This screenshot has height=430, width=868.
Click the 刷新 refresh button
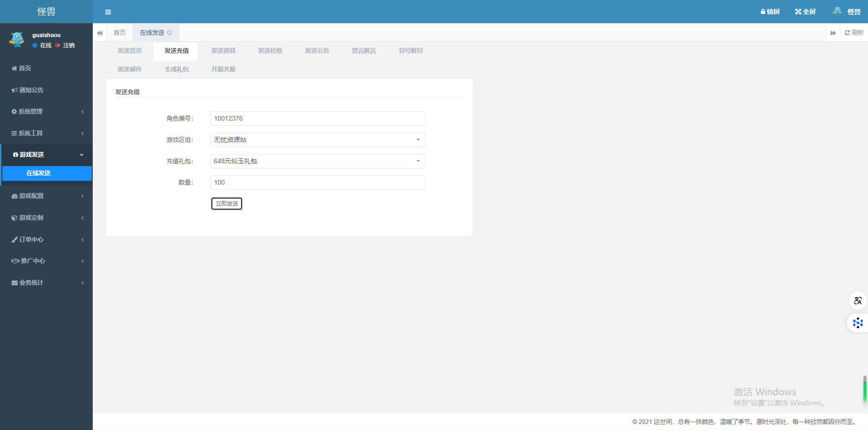click(x=854, y=32)
